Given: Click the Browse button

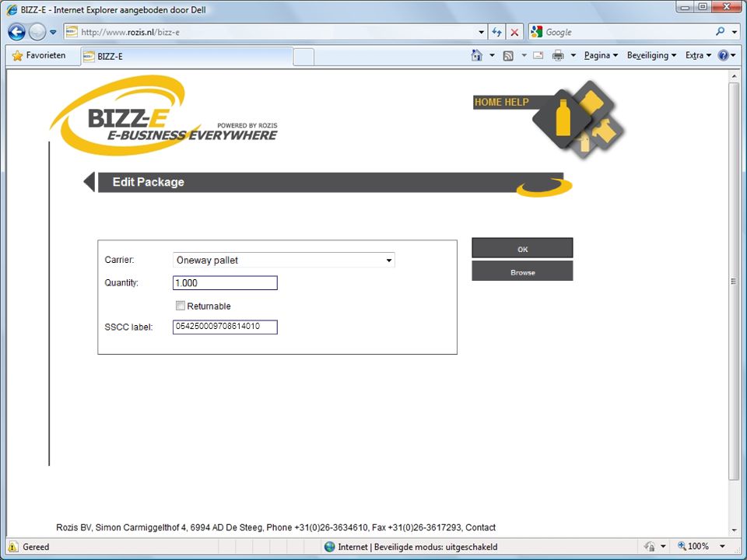Looking at the screenshot, I should tap(522, 271).
